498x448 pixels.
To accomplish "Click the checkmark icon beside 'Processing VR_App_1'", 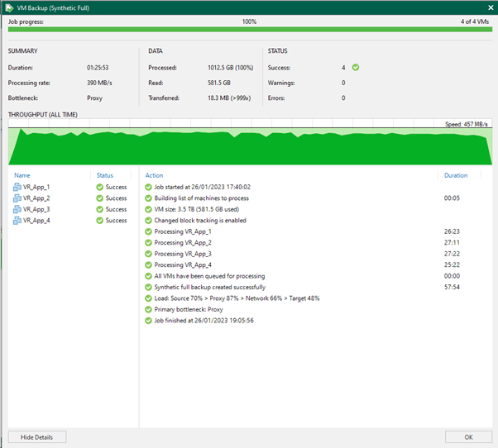I will [148, 231].
